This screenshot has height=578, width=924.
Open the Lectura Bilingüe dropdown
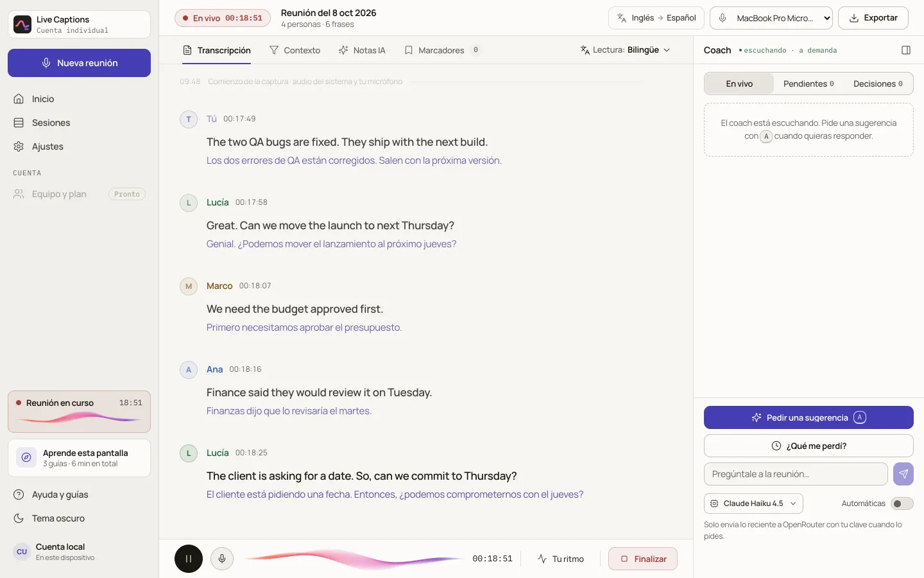point(625,50)
